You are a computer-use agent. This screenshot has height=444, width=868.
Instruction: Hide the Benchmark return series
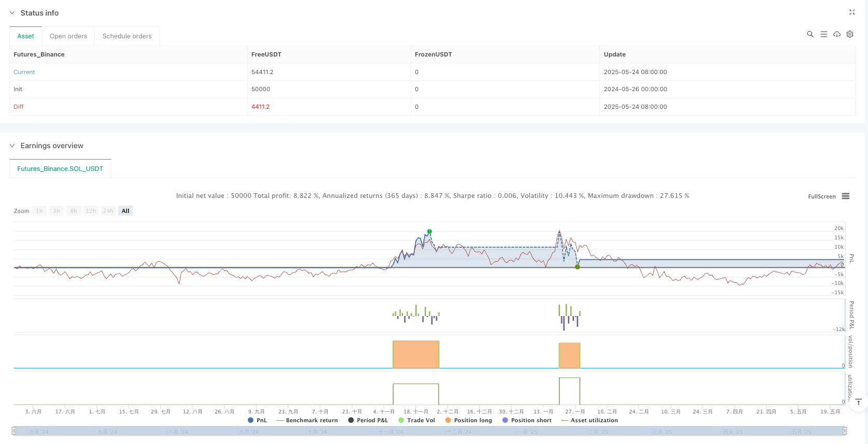point(307,420)
